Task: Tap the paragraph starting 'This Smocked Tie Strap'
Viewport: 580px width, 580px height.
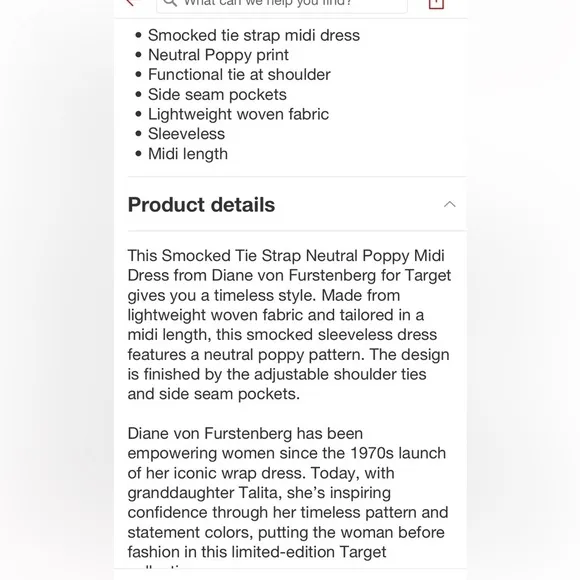Action: (x=289, y=325)
